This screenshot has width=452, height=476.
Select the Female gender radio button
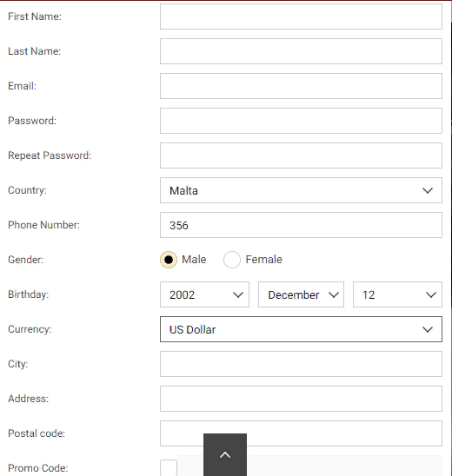tap(232, 260)
